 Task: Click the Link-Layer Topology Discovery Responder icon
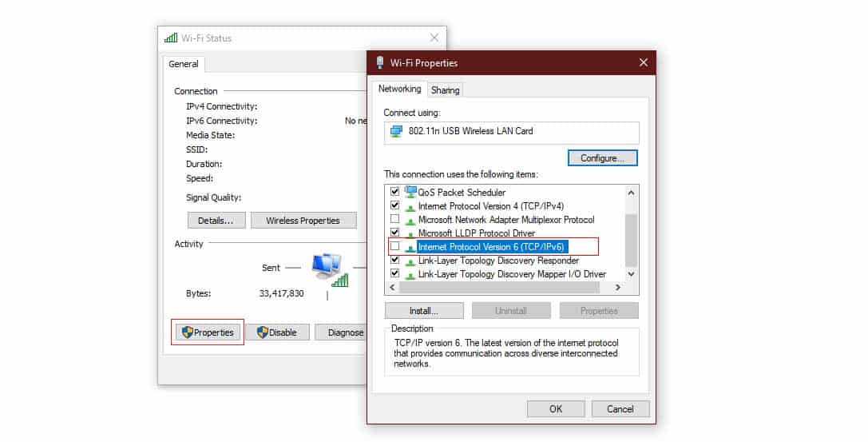(x=410, y=261)
